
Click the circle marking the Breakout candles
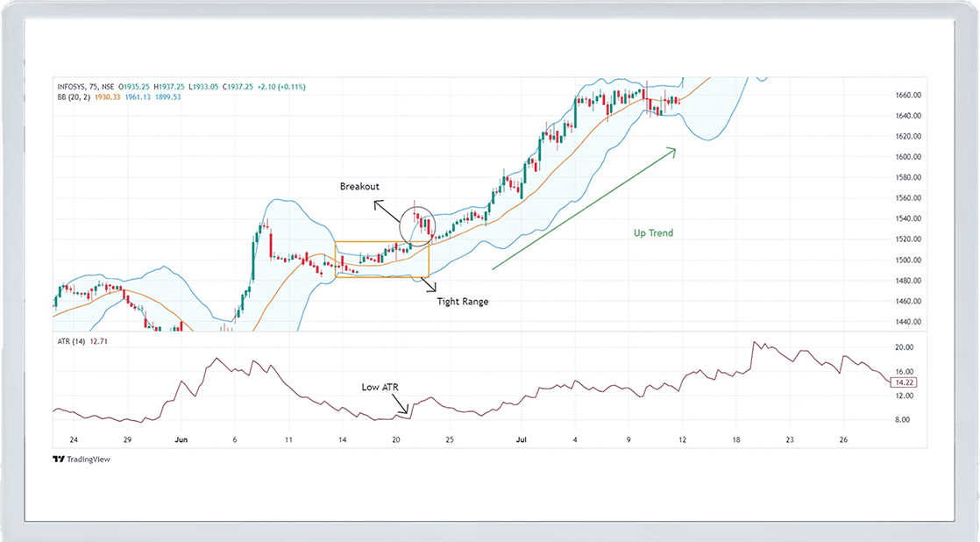417,225
